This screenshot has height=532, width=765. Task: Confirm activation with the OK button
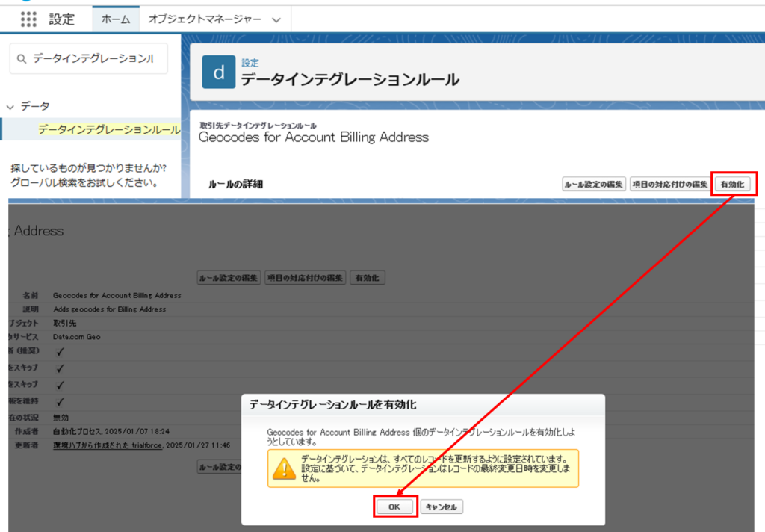click(x=394, y=507)
